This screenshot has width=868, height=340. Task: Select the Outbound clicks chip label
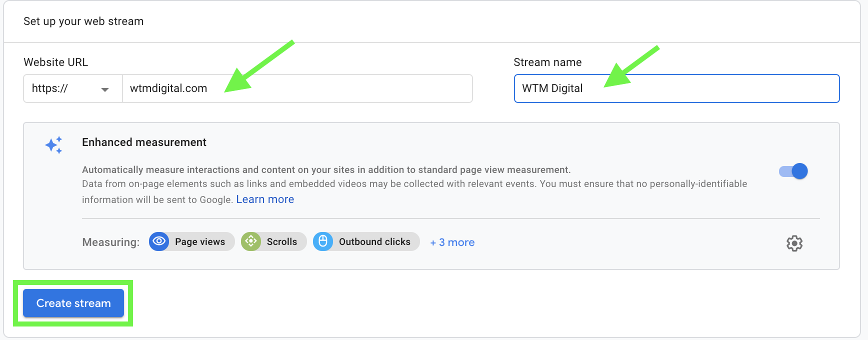pos(374,242)
